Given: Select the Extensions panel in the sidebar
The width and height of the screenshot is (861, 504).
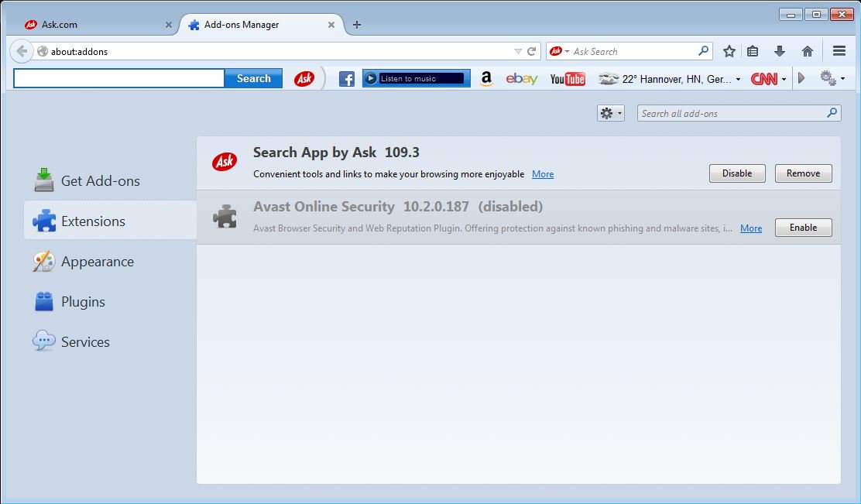Looking at the screenshot, I should pyautogui.click(x=96, y=221).
